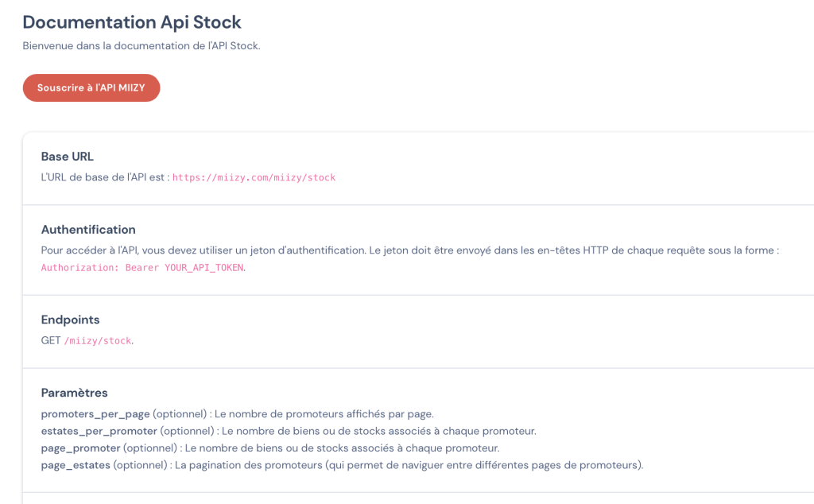Click the page_estates parameter name

tap(76, 465)
